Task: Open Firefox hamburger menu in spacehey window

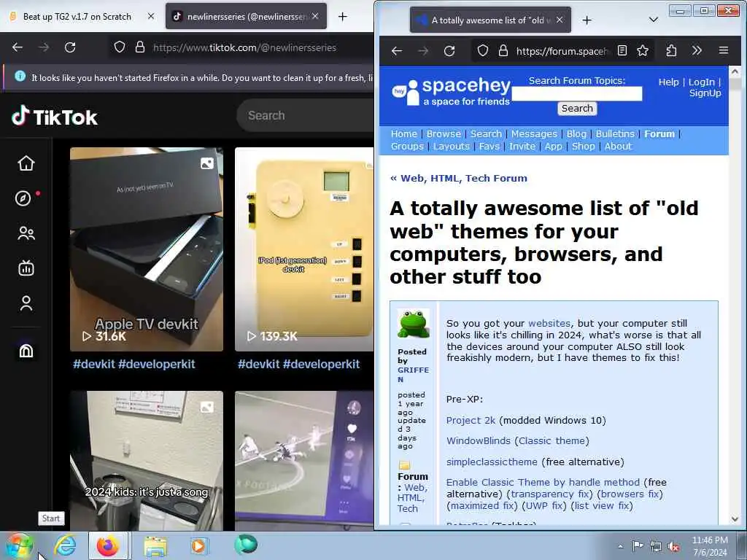Action: coord(724,50)
